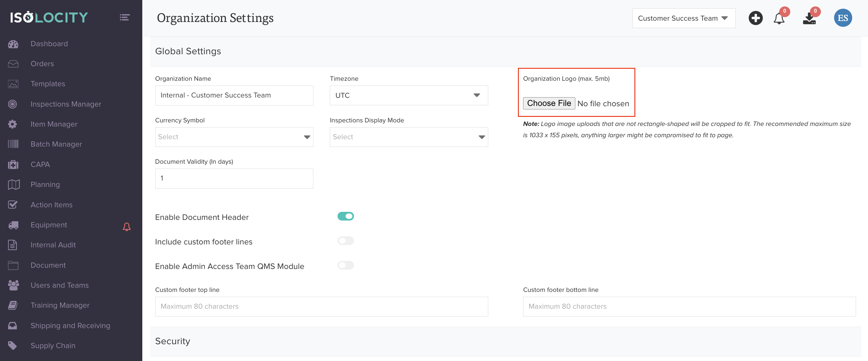Collapse the sidebar using the hamburger icon

(124, 17)
